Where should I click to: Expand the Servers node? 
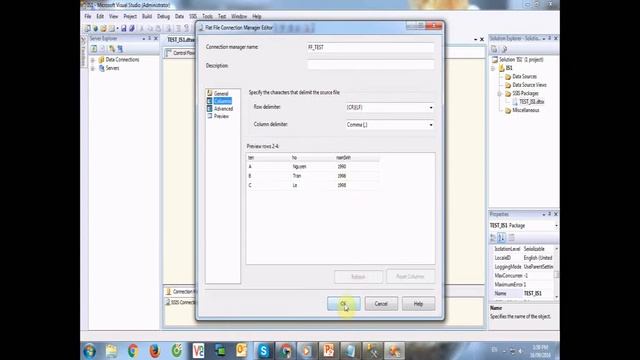pos(93,68)
